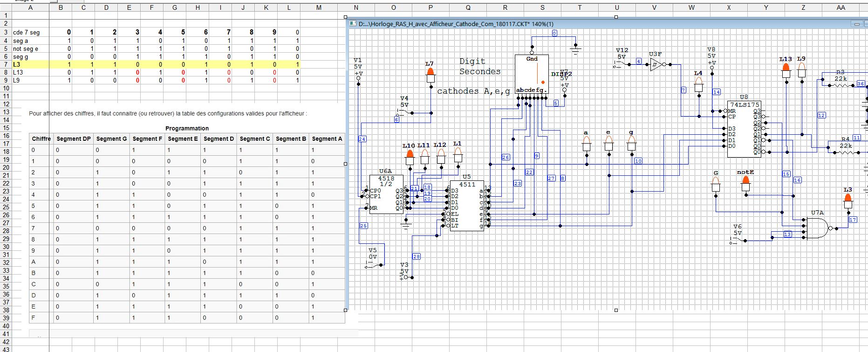Click the 'Pour afficher des chiffres' sentence
Viewport: 868px width, 352px height.
(168, 113)
